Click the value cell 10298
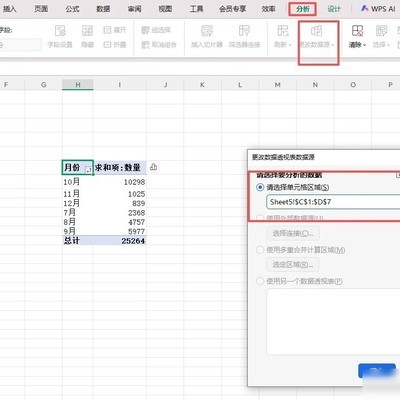 (120, 182)
